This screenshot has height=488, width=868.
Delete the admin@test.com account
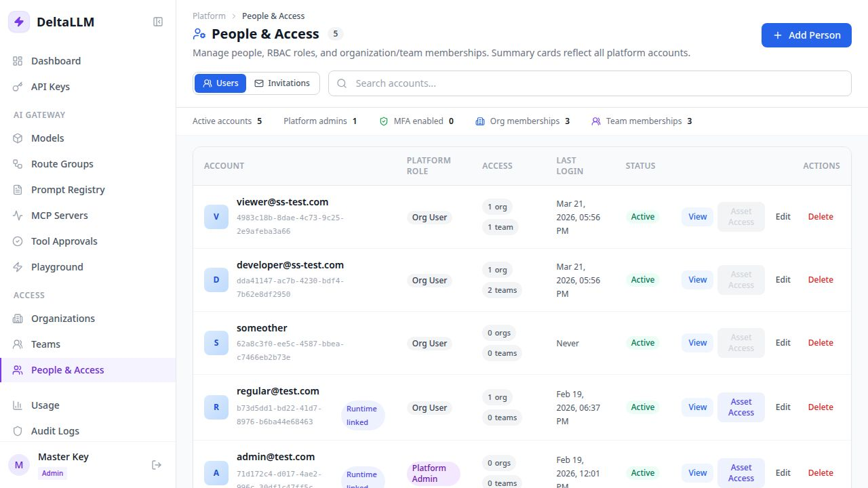click(x=821, y=473)
